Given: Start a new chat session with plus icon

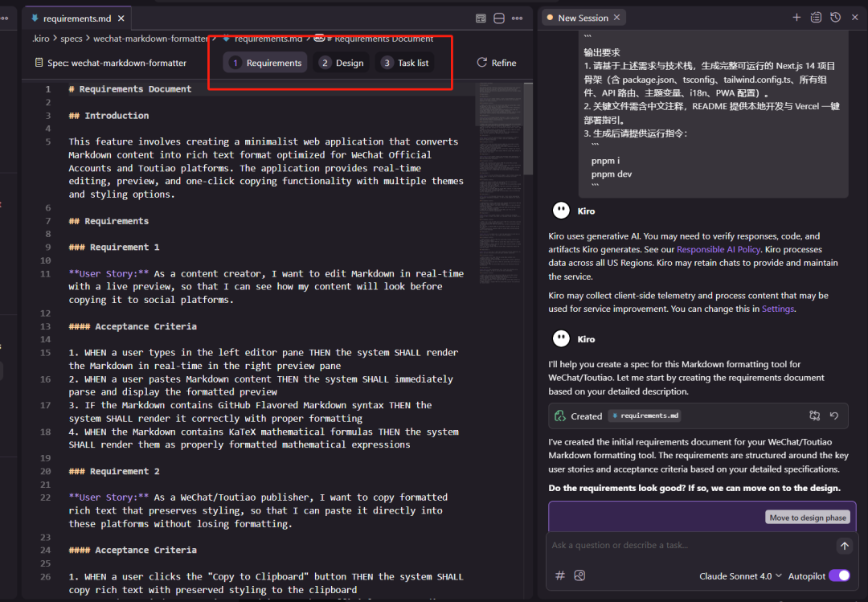Looking at the screenshot, I should pos(796,17).
